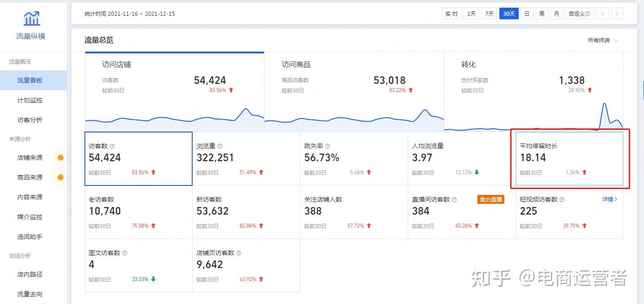Viewport: 644px width, 304px height.
Task: Select the 月 granularity option
Action: tap(556, 14)
